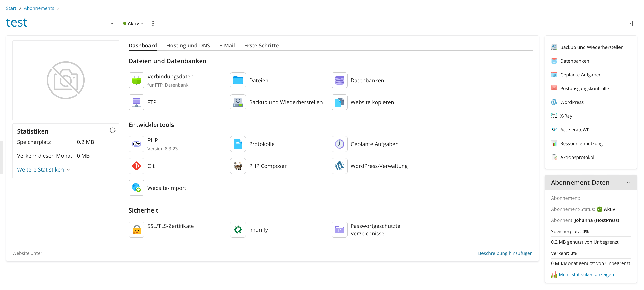The width and height of the screenshot is (644, 290).
Task: Open FTP via its icon
Action: pos(137,102)
